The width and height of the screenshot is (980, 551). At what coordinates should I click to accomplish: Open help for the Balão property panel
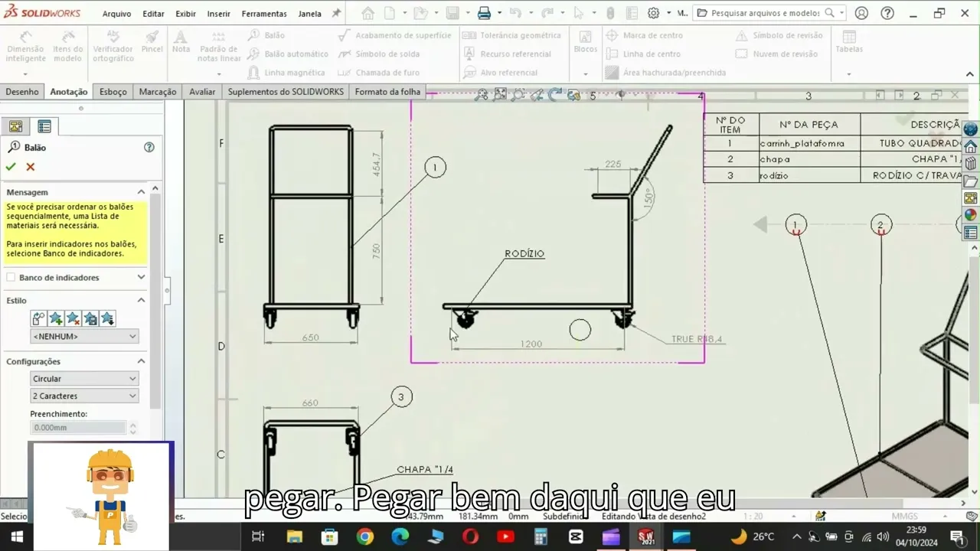(149, 147)
